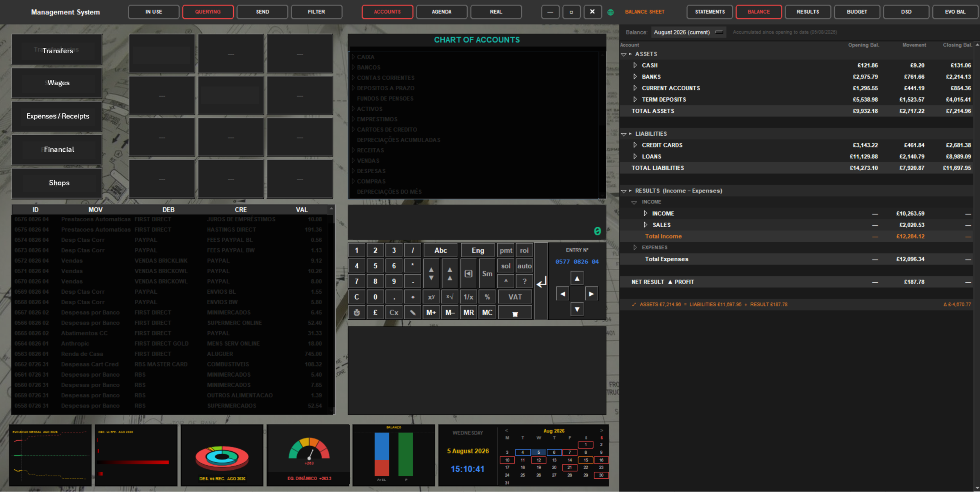Collapse the LIABILITIES section
The image size is (980, 492).
click(624, 134)
